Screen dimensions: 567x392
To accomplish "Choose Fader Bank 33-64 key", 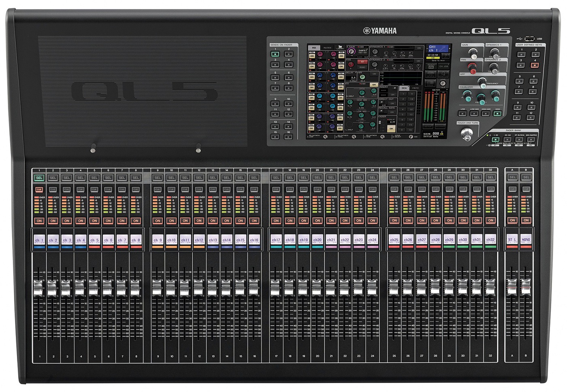I will [x=507, y=140].
